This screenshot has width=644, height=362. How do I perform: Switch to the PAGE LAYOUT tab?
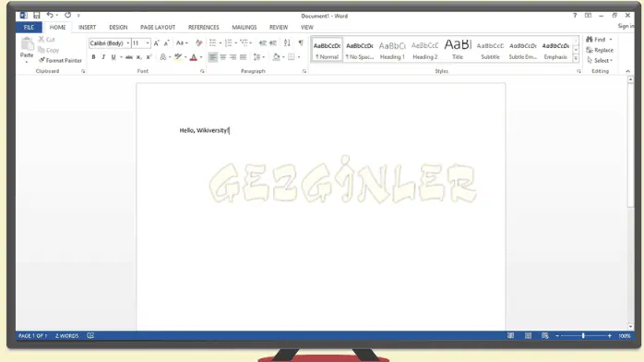pos(158,27)
